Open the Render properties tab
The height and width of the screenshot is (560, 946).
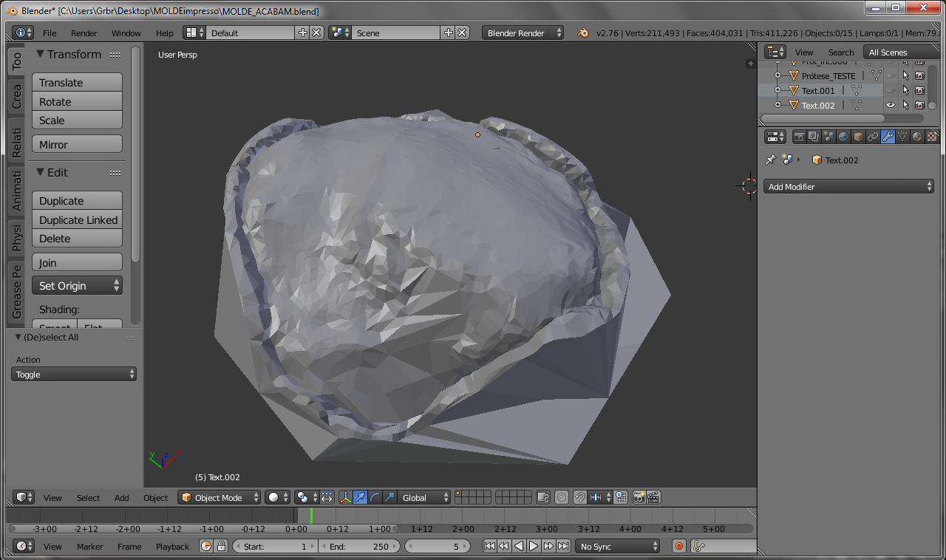[x=799, y=137]
